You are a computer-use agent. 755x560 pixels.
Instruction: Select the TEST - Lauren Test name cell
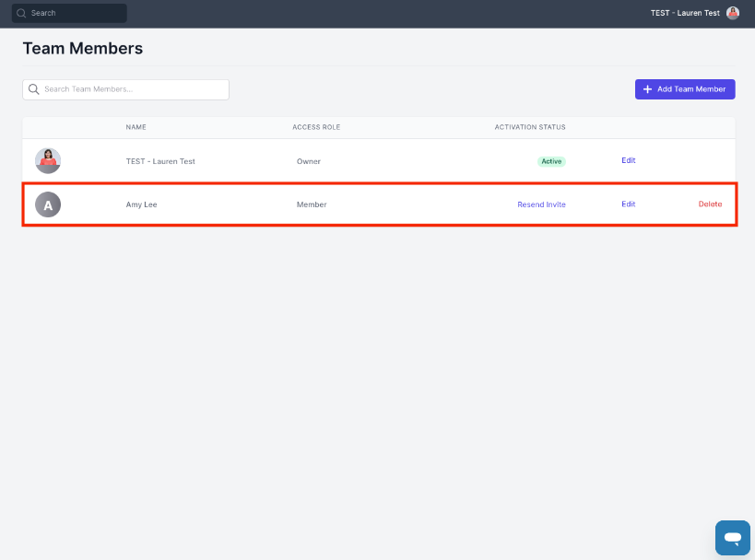pyautogui.click(x=160, y=161)
